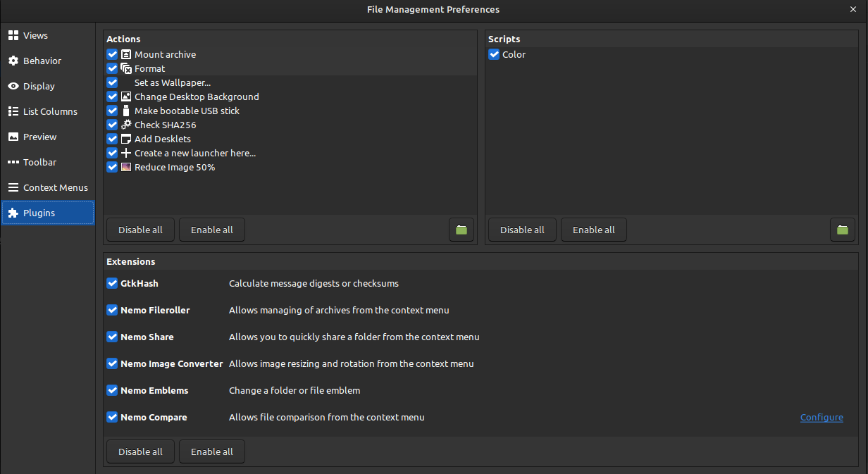This screenshot has height=474, width=868.
Task: Uncheck the Mount archive action
Action: click(112, 54)
